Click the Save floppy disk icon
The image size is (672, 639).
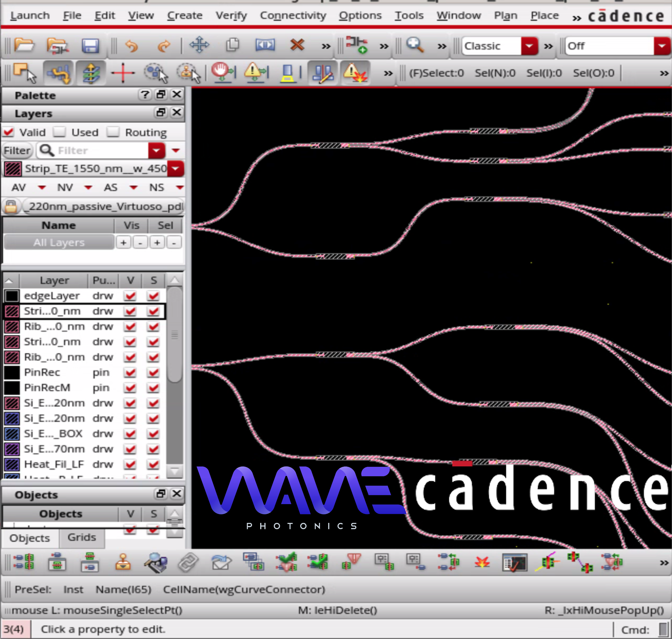[90, 45]
